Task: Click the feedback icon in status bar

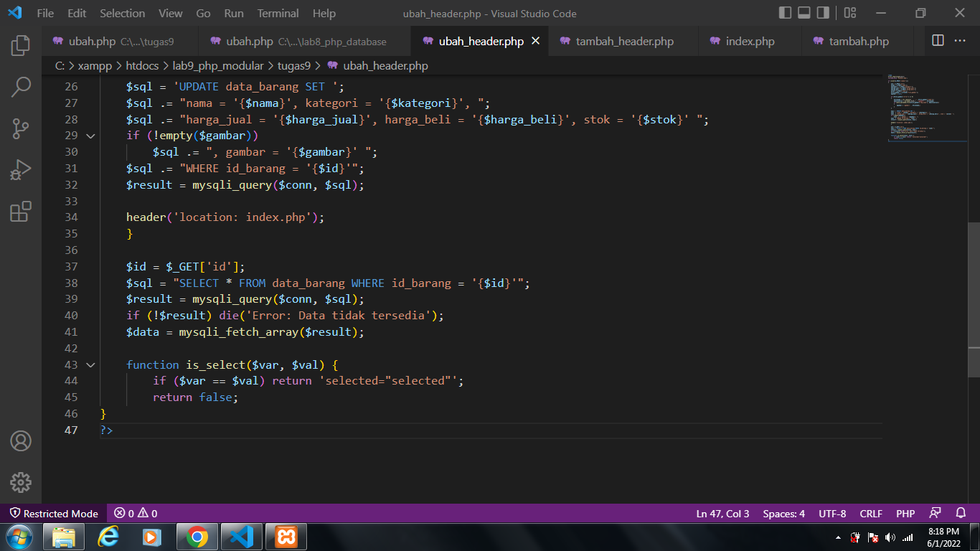Action: tap(935, 514)
